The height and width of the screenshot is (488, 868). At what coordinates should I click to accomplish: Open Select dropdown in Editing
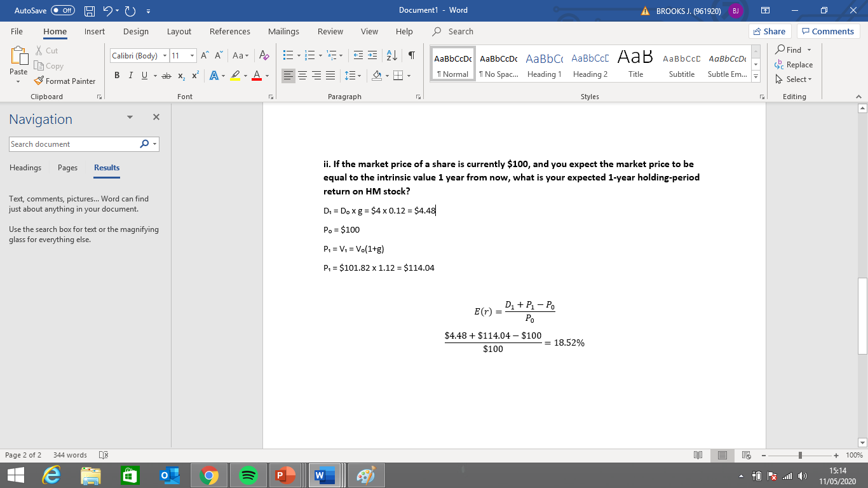(793, 79)
